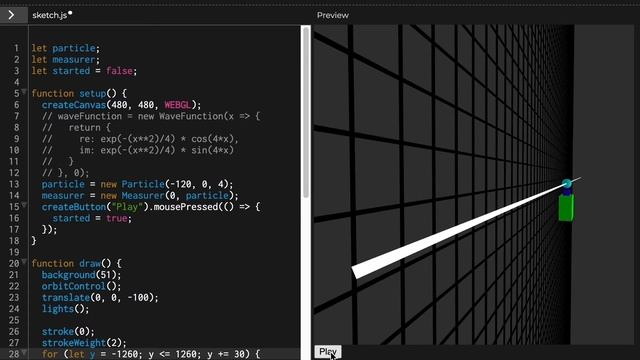Expand the file sidebar with the chevron arrow
Viewport: 640px width, 360px height.
coord(11,15)
